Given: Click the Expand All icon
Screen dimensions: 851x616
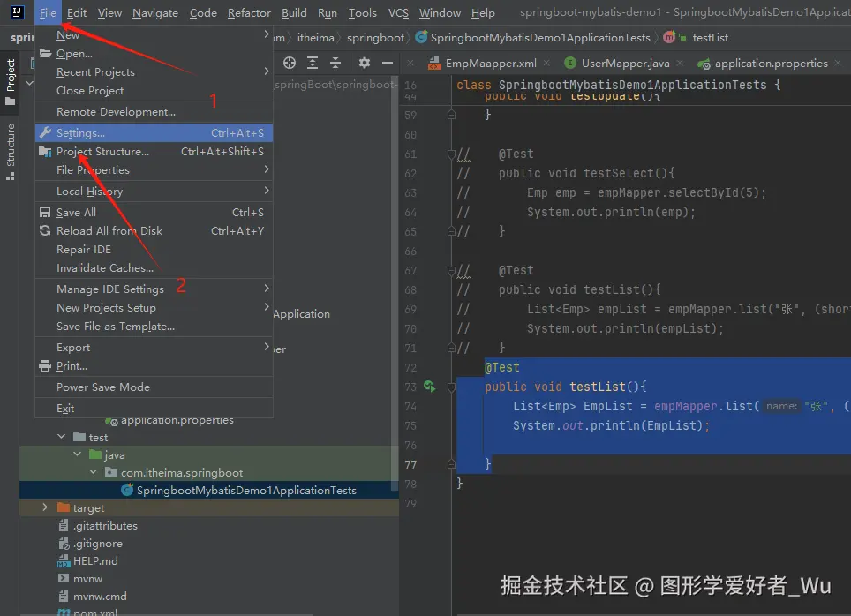Looking at the screenshot, I should (x=313, y=63).
